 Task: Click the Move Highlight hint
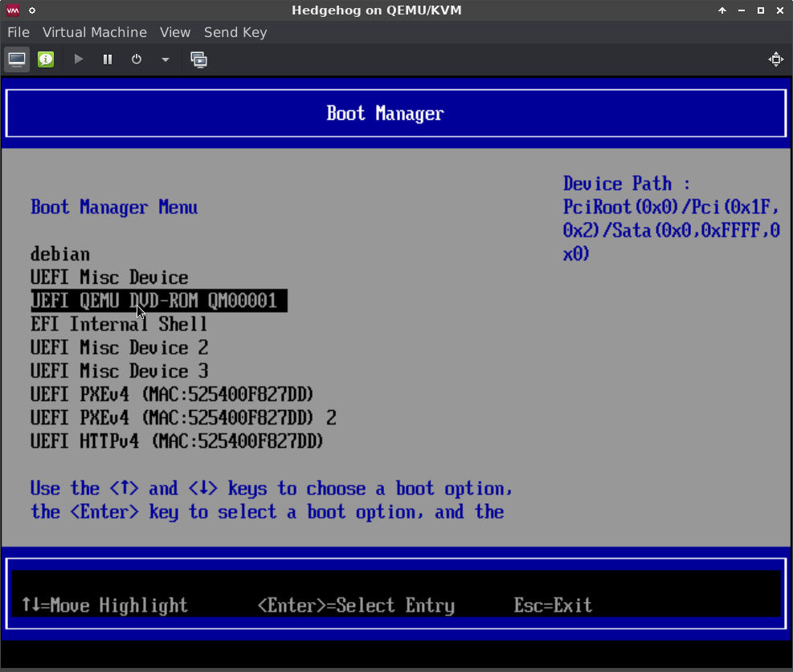[104, 605]
